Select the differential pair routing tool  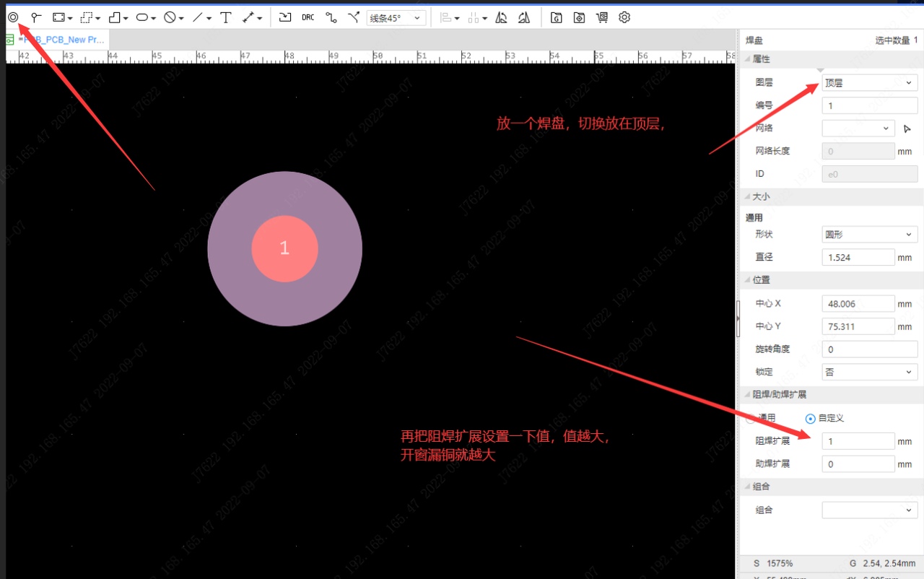click(x=353, y=17)
